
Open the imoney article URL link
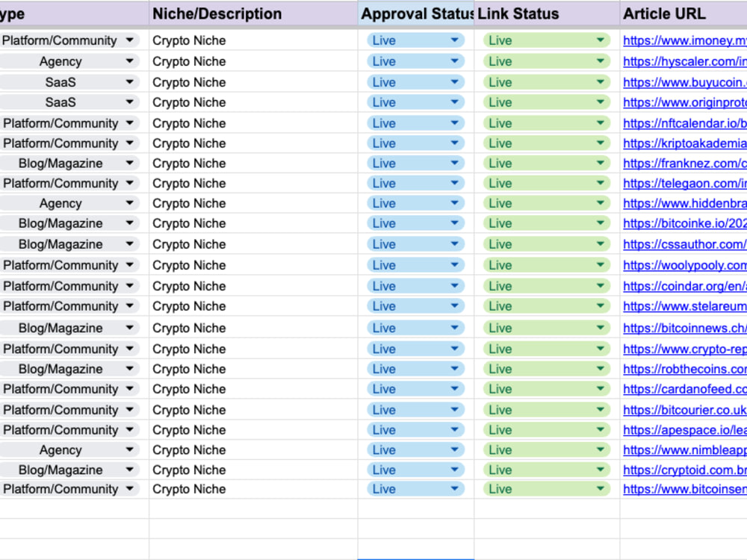coord(684,40)
